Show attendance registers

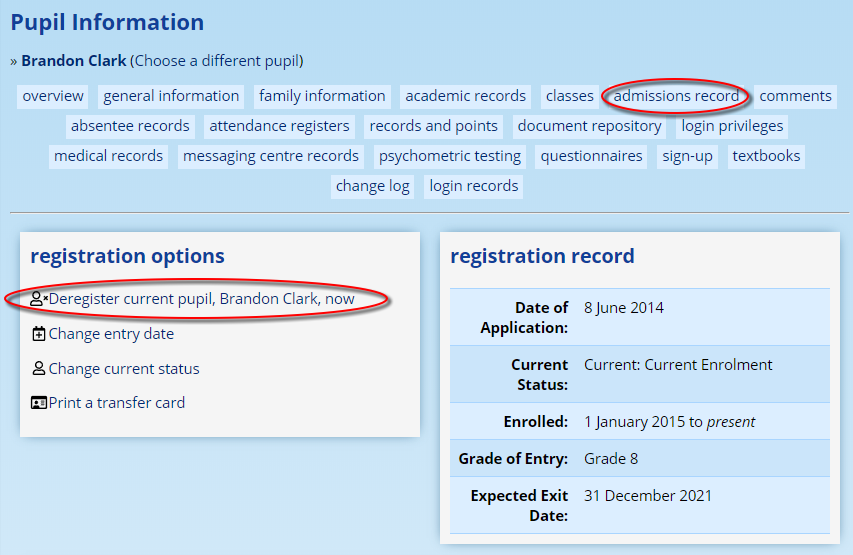279,126
